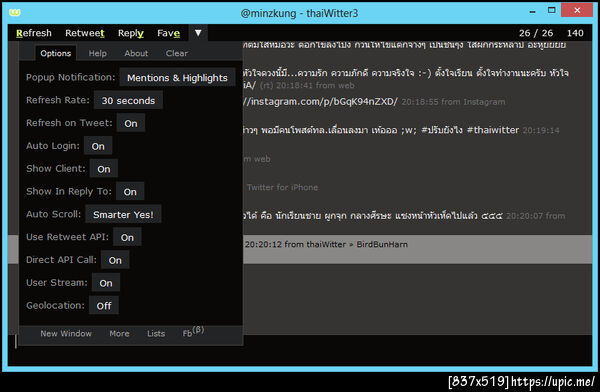600x392 pixels.
Task: Select highlighted tweet from thaiWitter BirdBunHarn
Action: point(300,249)
